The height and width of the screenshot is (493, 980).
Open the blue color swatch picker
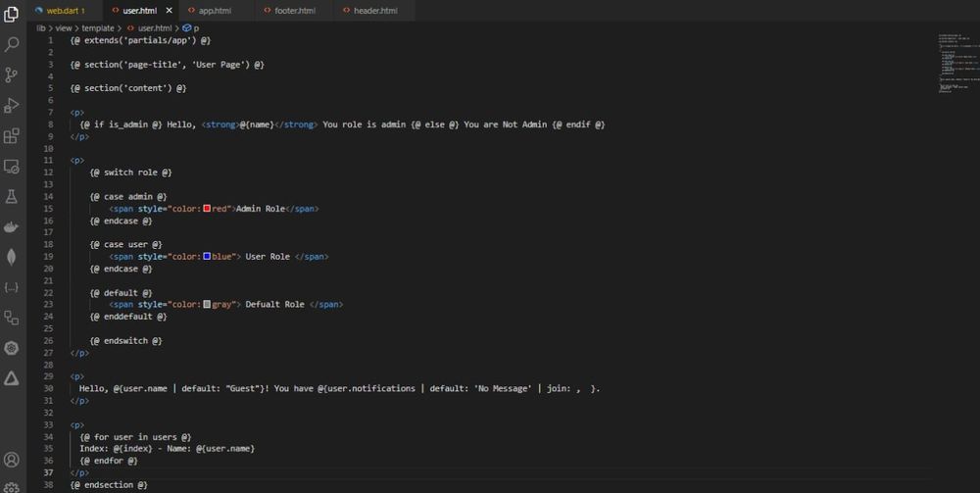(207, 256)
